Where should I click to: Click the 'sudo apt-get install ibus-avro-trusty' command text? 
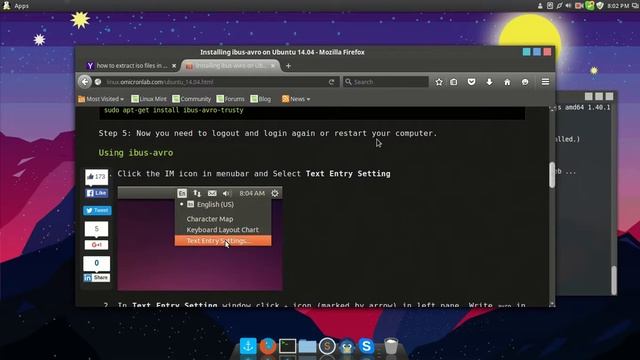pos(173,110)
